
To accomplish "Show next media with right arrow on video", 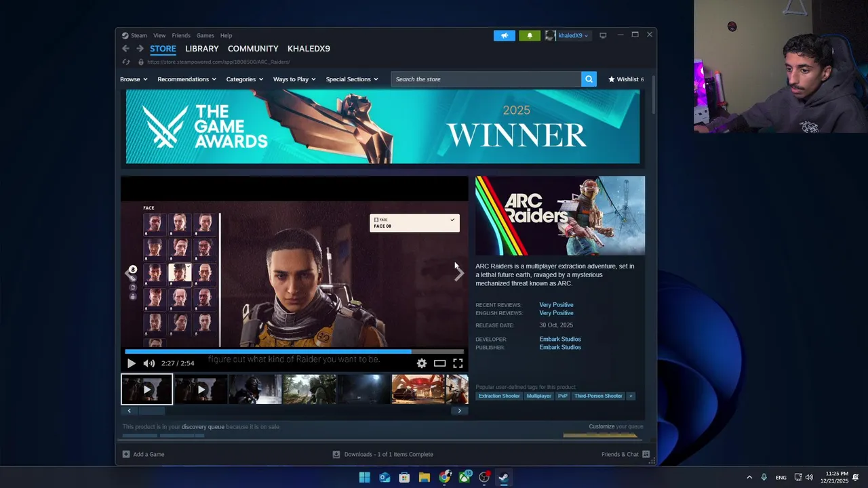I will point(459,273).
